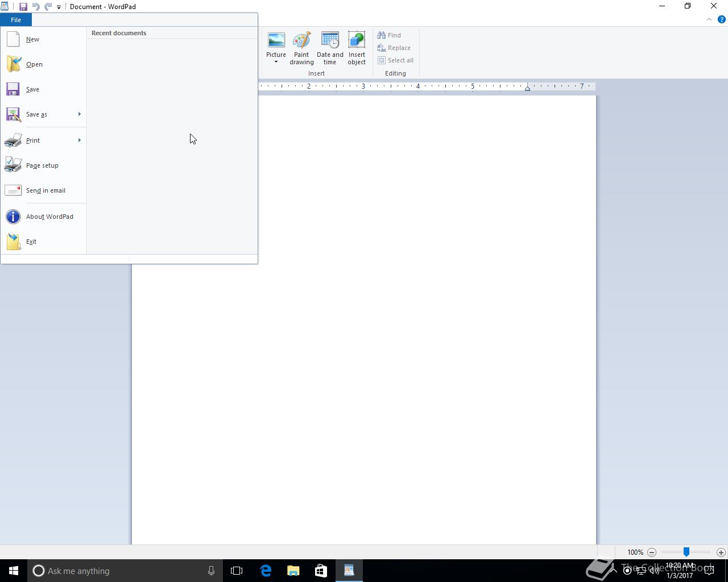The height and width of the screenshot is (582, 728).
Task: Click zoom in plus button
Action: point(721,552)
